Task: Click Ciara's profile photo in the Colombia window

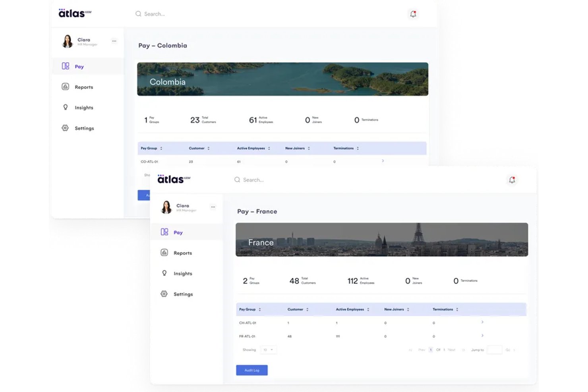Action: [x=68, y=41]
